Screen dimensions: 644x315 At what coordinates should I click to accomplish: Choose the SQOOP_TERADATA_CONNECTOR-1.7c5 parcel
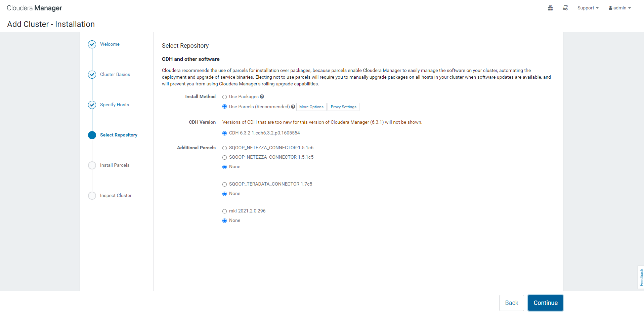225,185
